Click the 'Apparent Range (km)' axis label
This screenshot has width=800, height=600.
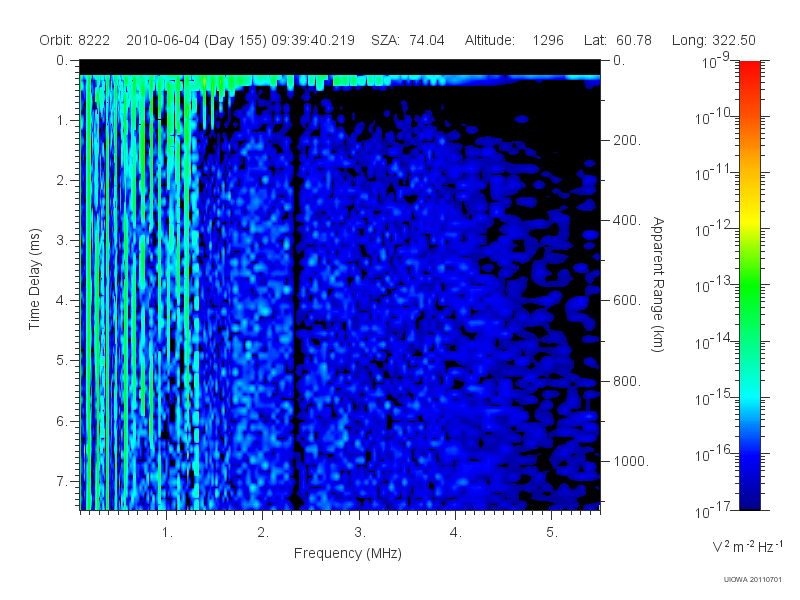[658, 284]
